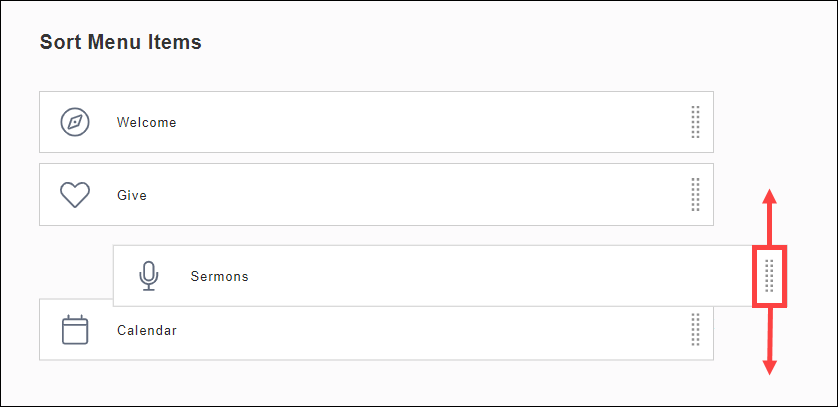This screenshot has width=838, height=407.
Task: Click blank middle area of Sermons row
Action: click(480, 276)
